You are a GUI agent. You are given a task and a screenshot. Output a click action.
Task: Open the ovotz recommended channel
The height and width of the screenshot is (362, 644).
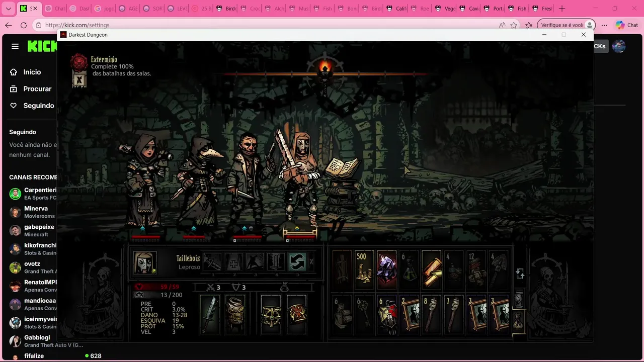32,267
